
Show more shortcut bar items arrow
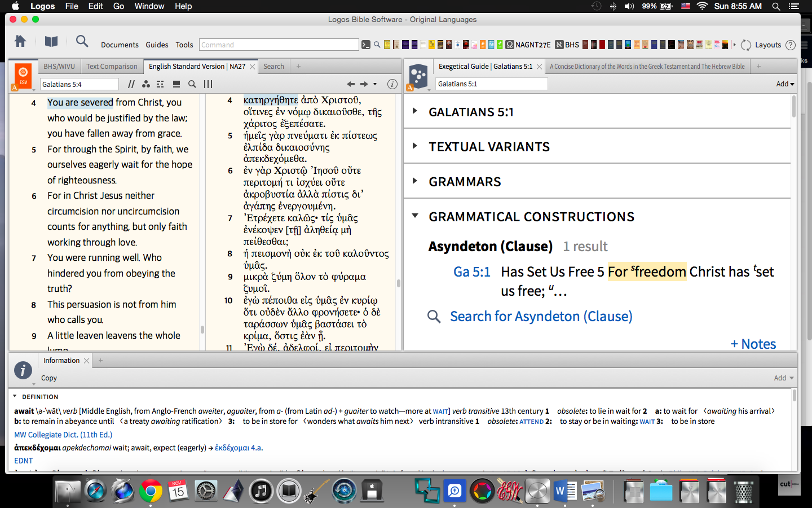[734, 45]
